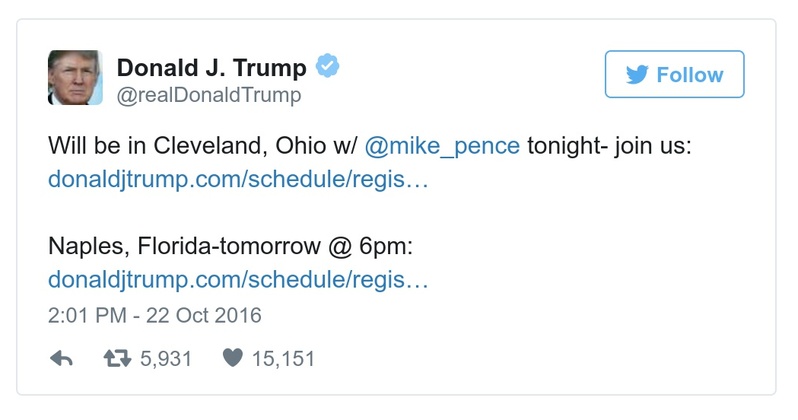Open the second donaldjtrump.com schedule link

pos(238,279)
